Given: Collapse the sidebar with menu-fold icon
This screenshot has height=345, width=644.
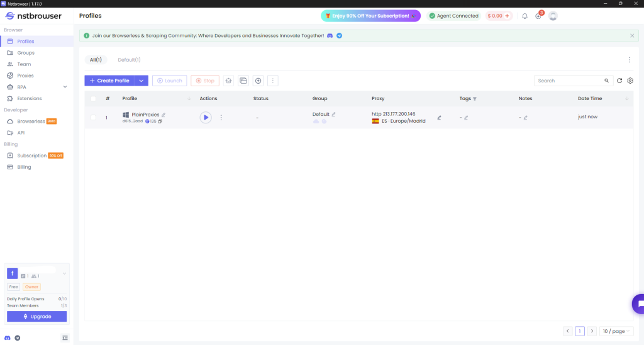Looking at the screenshot, I should point(65,338).
